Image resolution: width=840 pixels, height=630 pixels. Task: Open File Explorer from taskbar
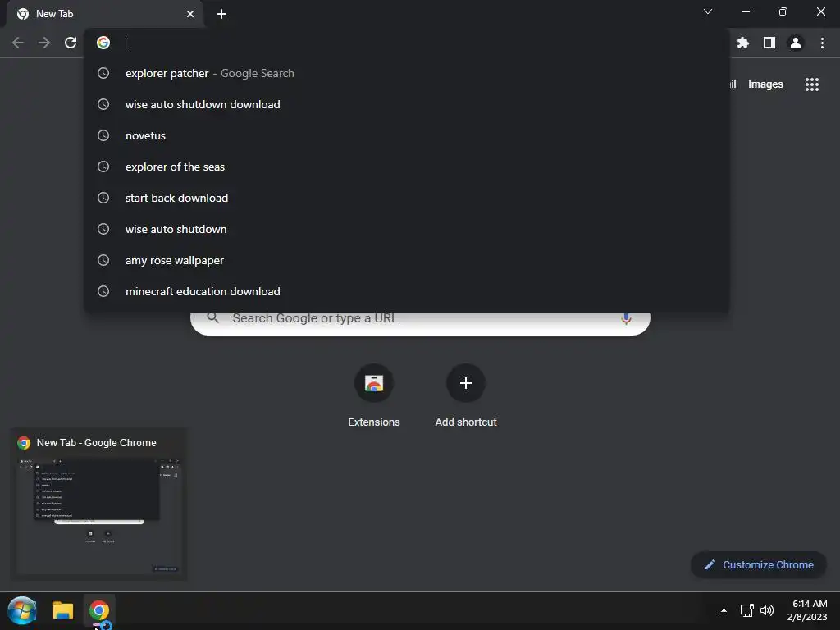(62, 610)
